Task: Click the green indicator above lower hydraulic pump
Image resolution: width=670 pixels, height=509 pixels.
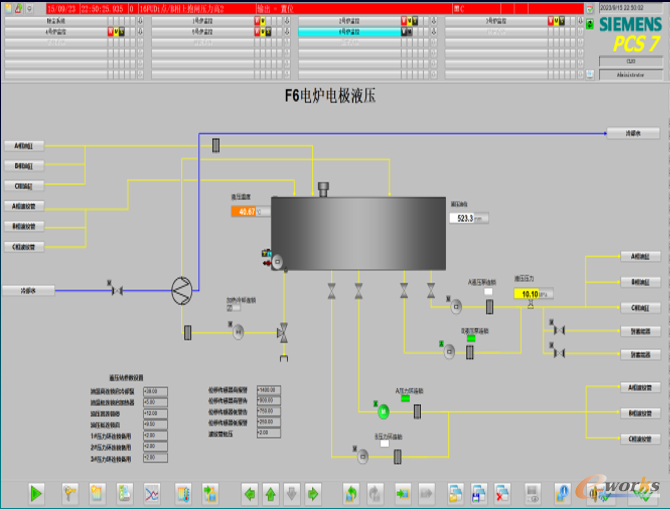Action: coord(471,338)
